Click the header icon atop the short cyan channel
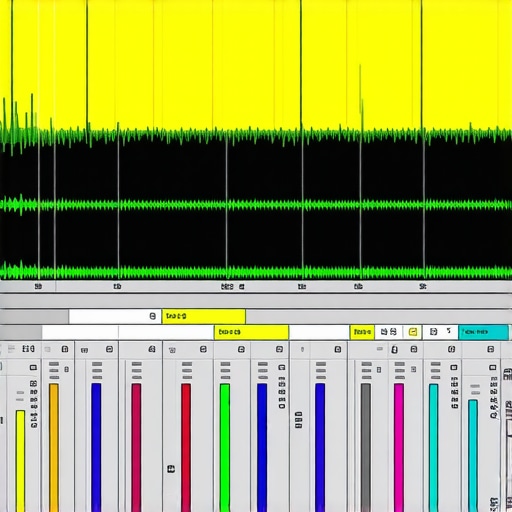 point(491,349)
